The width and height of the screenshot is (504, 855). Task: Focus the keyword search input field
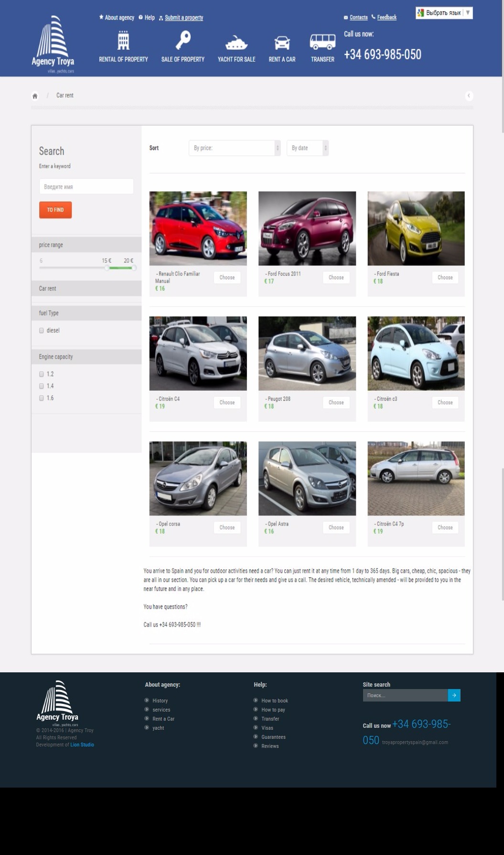tap(86, 186)
